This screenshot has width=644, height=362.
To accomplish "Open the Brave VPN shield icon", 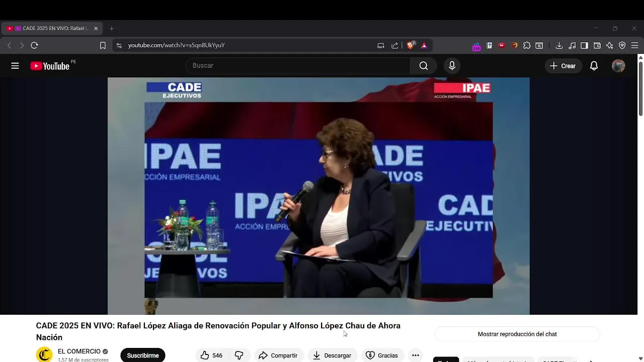I will click(x=622, y=45).
